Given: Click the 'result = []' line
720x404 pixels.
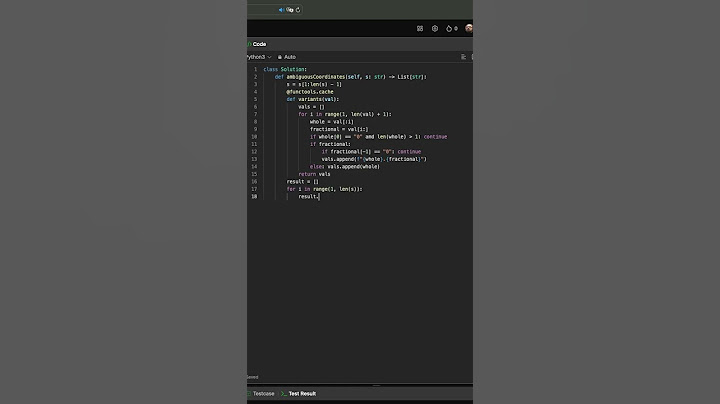Looking at the screenshot, I should tap(302, 181).
